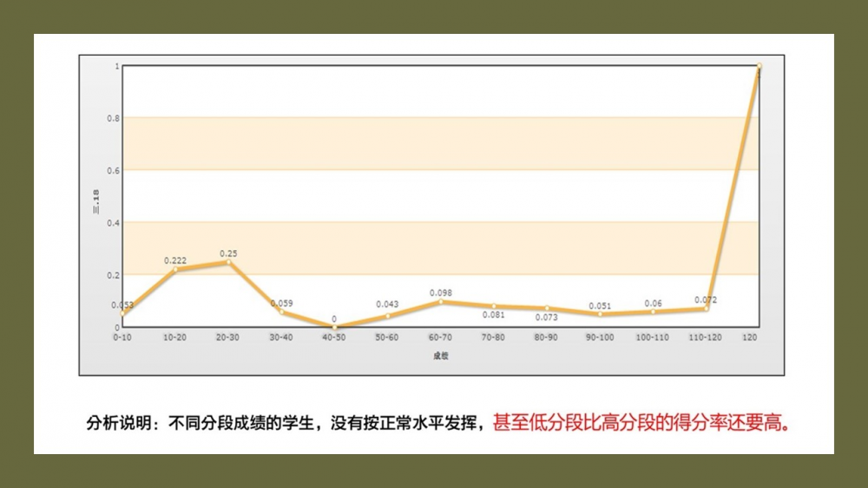Viewport: 868px width, 488px height.
Task: Click the 0.051 data label above 90-100
Action: click(600, 306)
